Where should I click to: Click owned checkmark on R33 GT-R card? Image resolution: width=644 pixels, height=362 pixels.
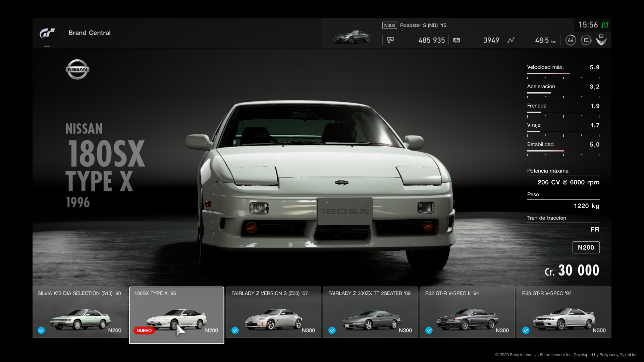526,330
